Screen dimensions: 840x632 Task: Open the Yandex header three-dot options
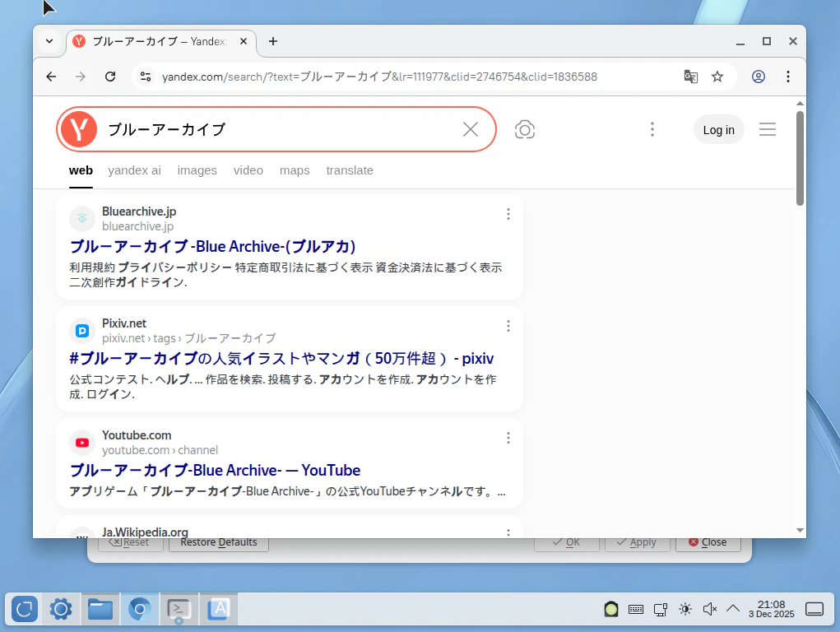(x=652, y=129)
